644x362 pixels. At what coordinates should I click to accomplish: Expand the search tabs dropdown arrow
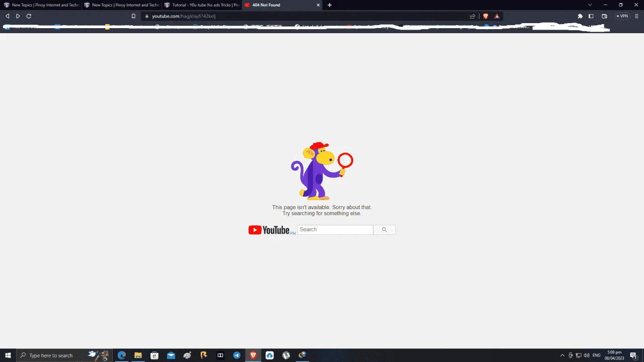(x=590, y=5)
